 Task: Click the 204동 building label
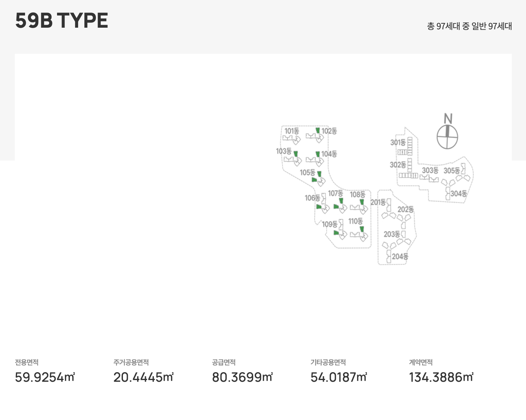coord(400,256)
